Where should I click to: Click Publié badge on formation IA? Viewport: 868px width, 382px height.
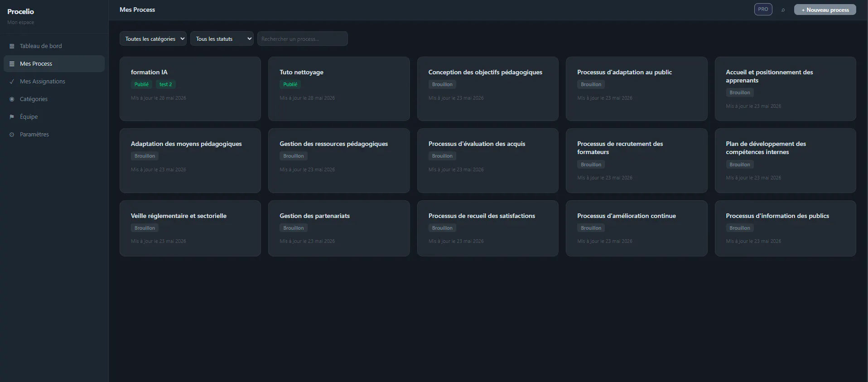[141, 84]
